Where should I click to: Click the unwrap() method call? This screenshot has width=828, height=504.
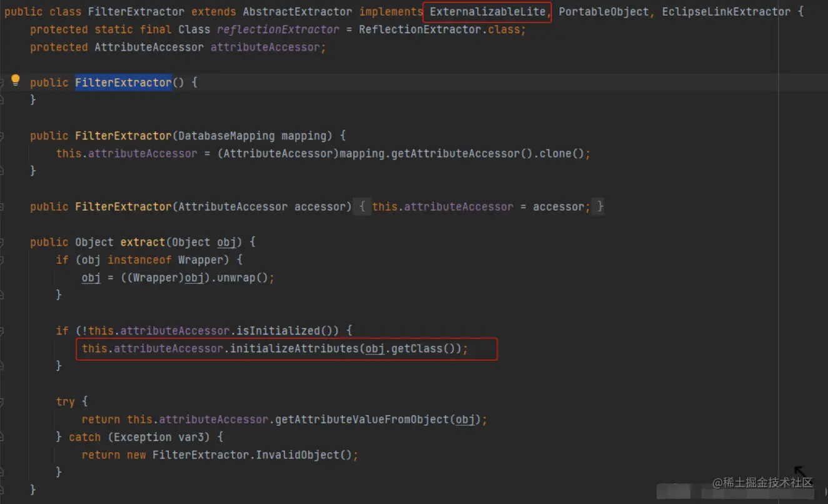[243, 277]
